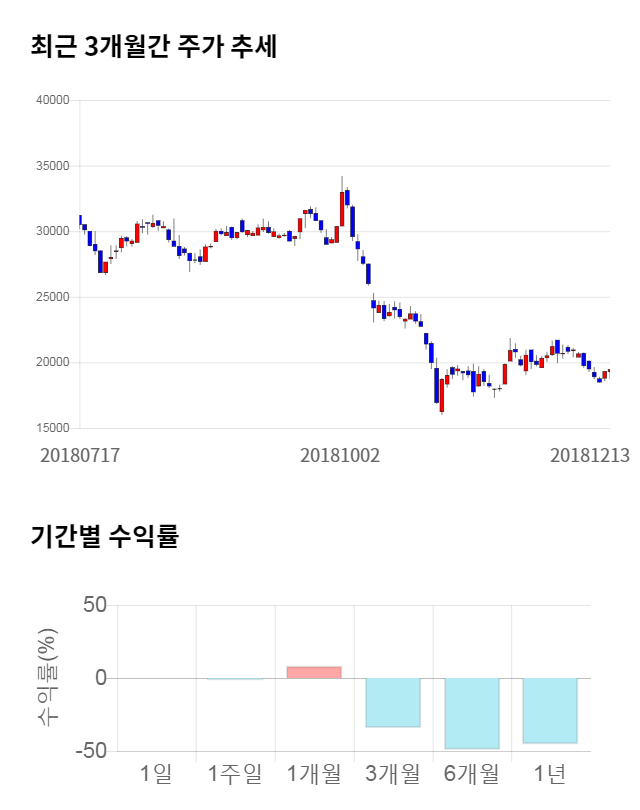Click the 1개월 axis label
Screen dimensions: 640x810
[x=314, y=773]
